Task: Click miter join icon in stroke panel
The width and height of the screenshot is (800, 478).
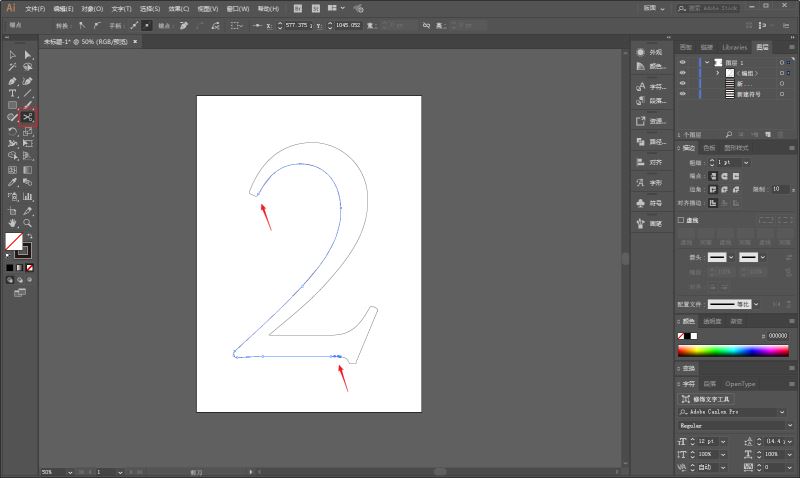Action: (713, 189)
